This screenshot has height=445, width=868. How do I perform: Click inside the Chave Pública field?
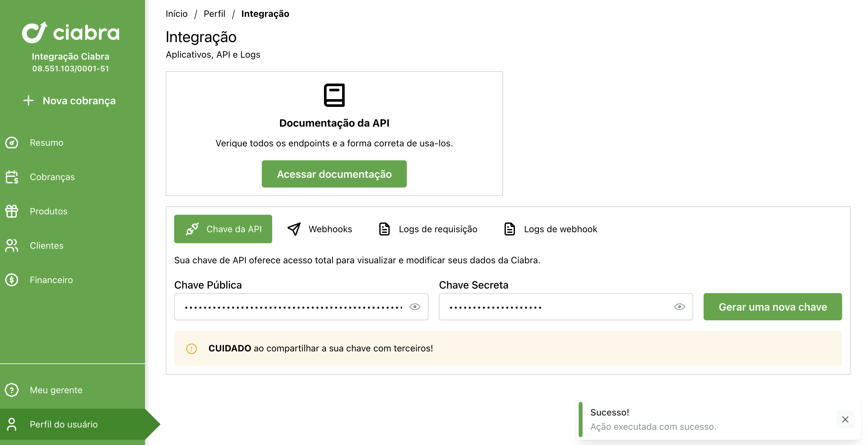click(301, 307)
